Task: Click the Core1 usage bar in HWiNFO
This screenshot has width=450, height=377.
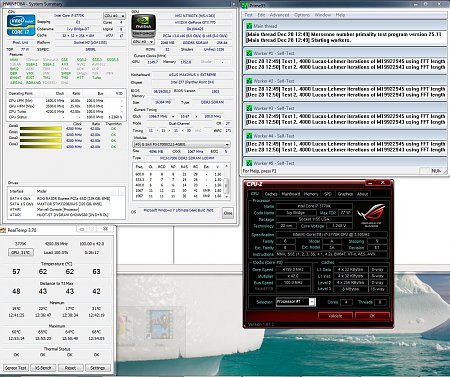Action: coord(41,134)
